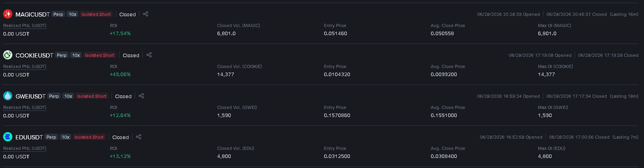Open the GWEIUSDT pair link

31,96
